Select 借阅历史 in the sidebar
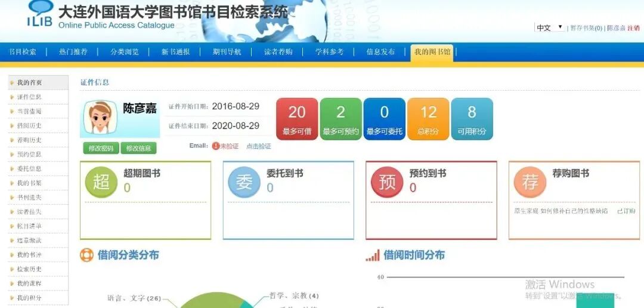644x308 pixels. tap(38, 126)
